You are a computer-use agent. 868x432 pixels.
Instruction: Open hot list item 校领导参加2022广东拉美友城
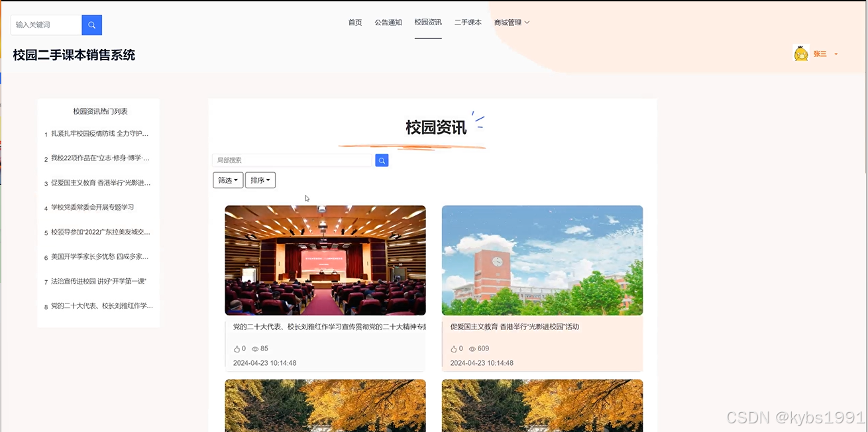click(x=101, y=233)
